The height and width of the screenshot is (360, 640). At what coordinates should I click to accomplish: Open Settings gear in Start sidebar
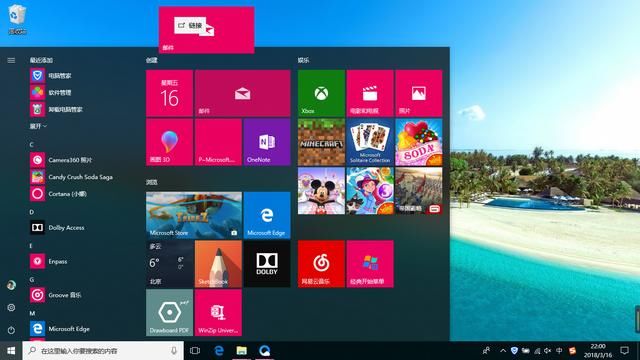click(x=11, y=307)
